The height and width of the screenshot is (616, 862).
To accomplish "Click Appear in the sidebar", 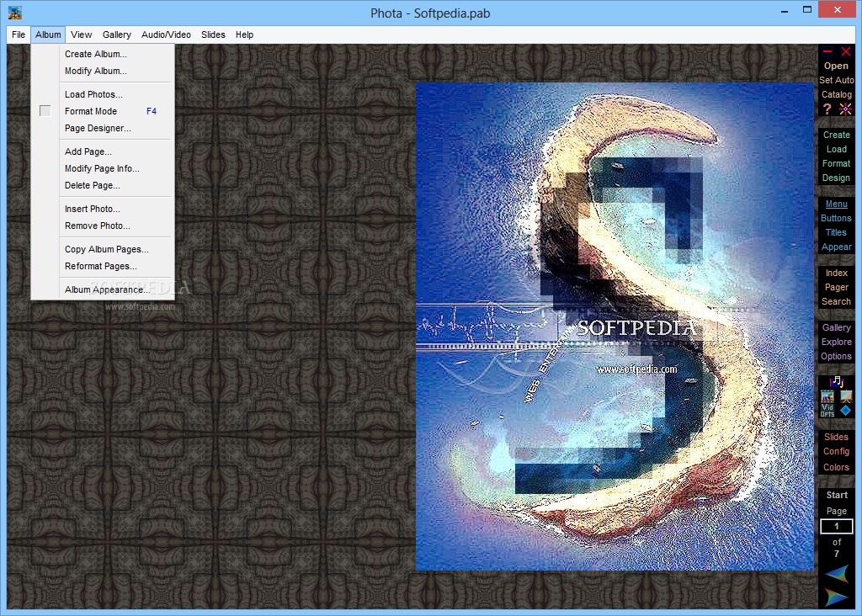I will click(x=836, y=247).
